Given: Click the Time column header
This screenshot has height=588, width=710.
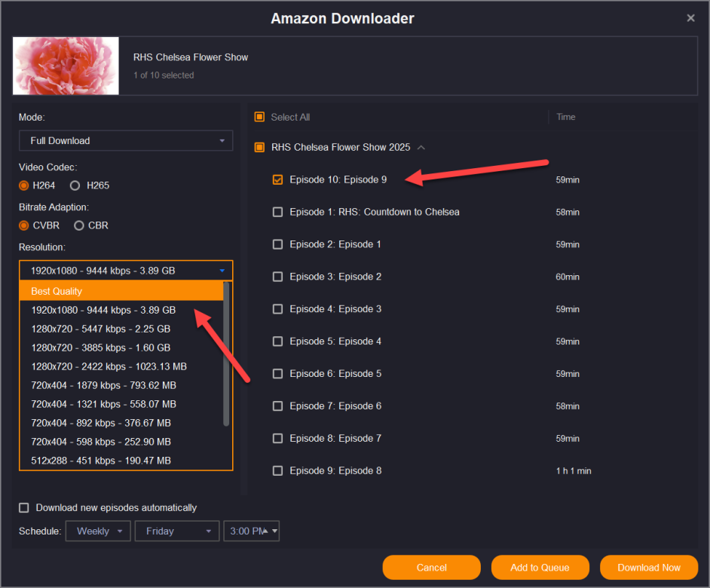Looking at the screenshot, I should (566, 117).
